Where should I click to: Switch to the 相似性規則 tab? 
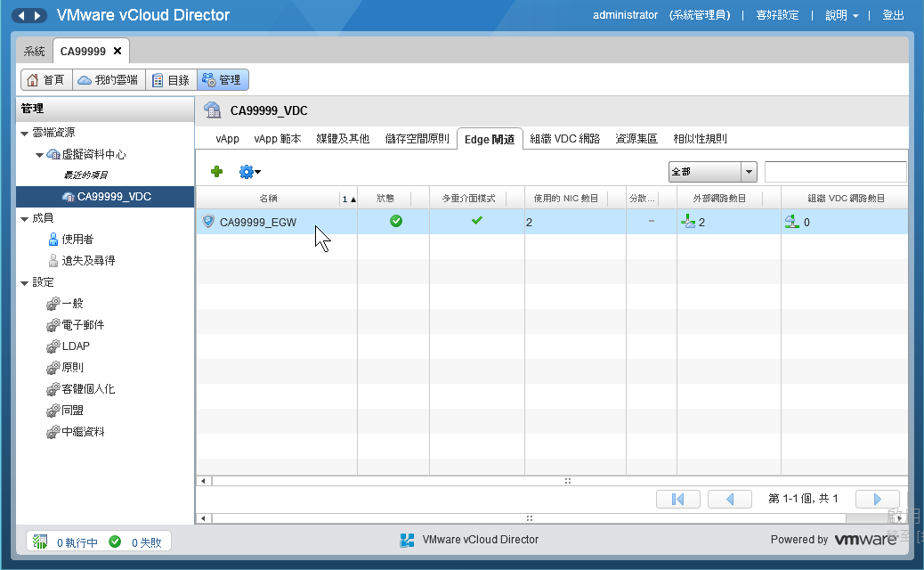(700, 139)
